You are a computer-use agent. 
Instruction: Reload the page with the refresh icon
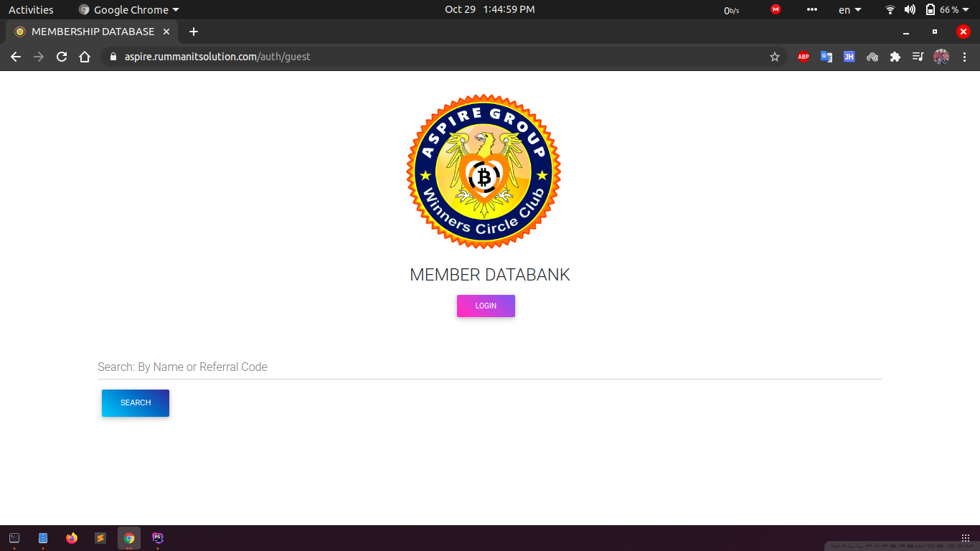(62, 57)
